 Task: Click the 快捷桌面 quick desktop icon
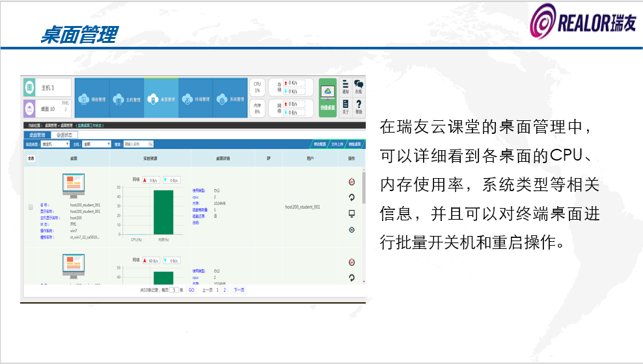click(x=327, y=97)
